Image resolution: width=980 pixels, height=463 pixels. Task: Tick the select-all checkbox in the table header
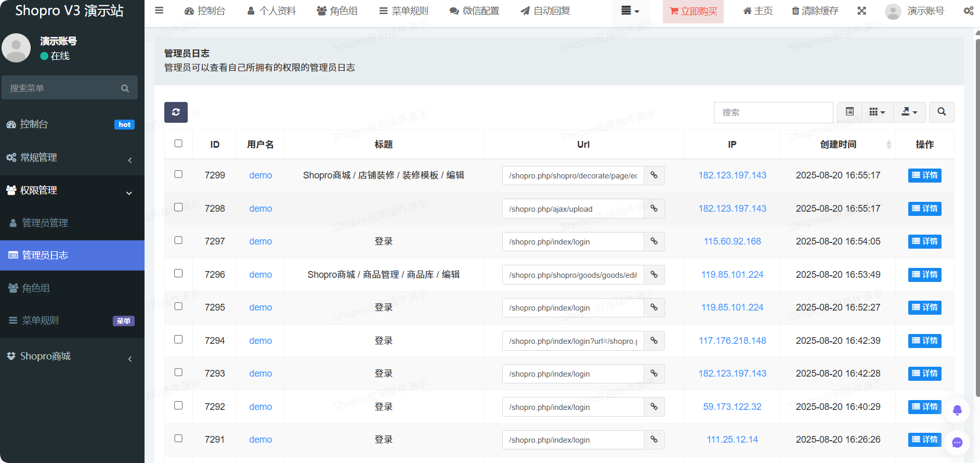click(x=178, y=144)
